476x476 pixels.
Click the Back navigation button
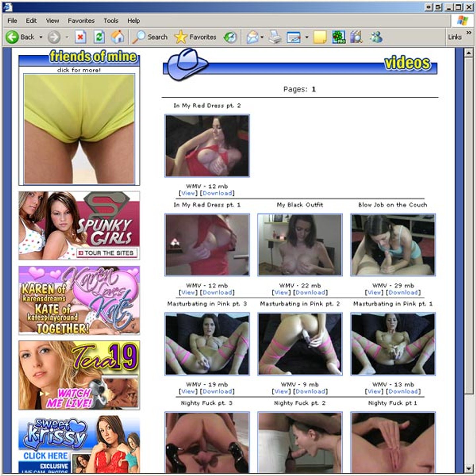tap(20, 37)
